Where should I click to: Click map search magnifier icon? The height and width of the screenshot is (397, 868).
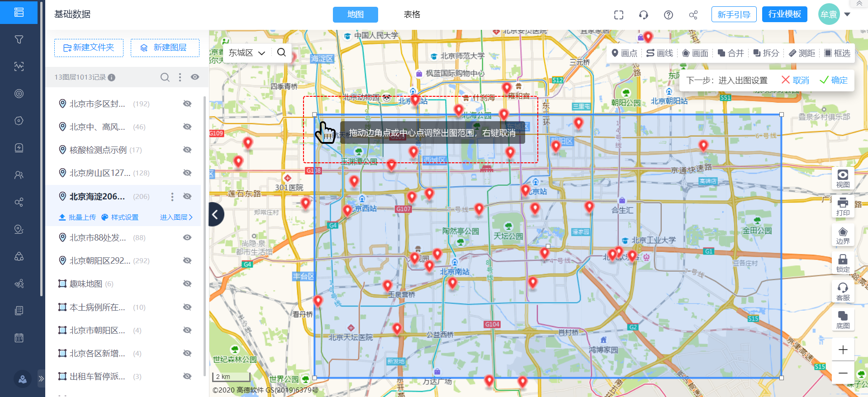pyautogui.click(x=281, y=52)
